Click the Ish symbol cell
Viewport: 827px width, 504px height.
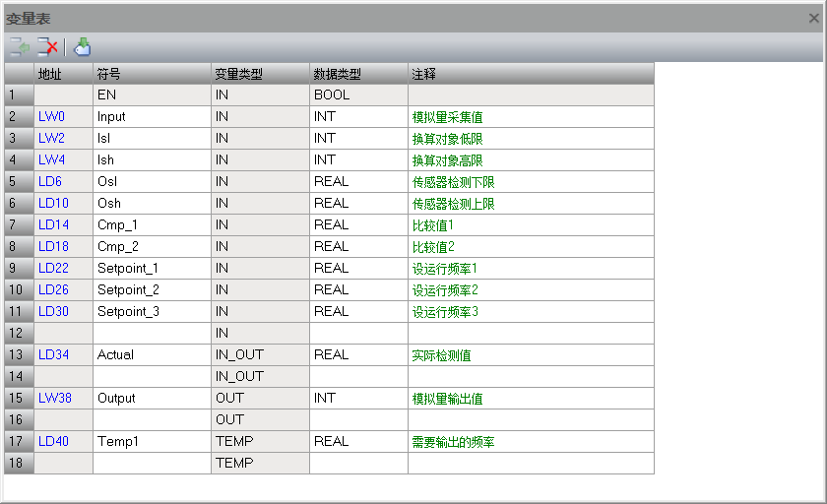(x=152, y=159)
